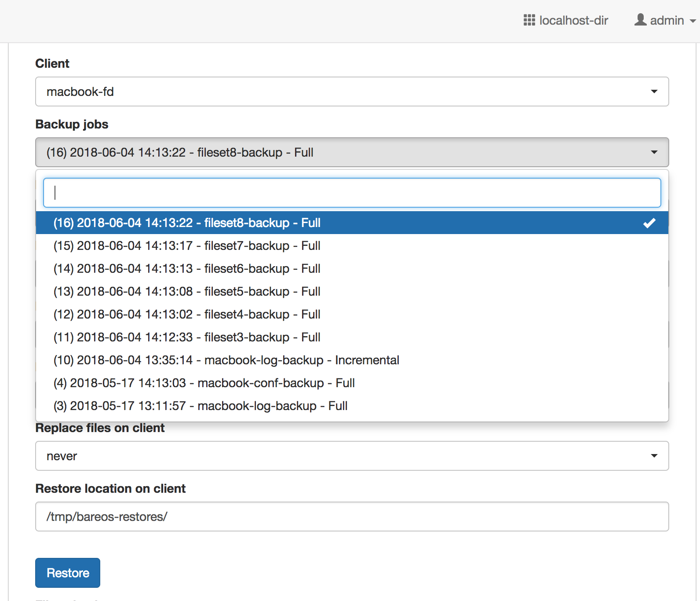This screenshot has width=700, height=601.
Task: Open the admin dropdown caret
Action: [693, 21]
